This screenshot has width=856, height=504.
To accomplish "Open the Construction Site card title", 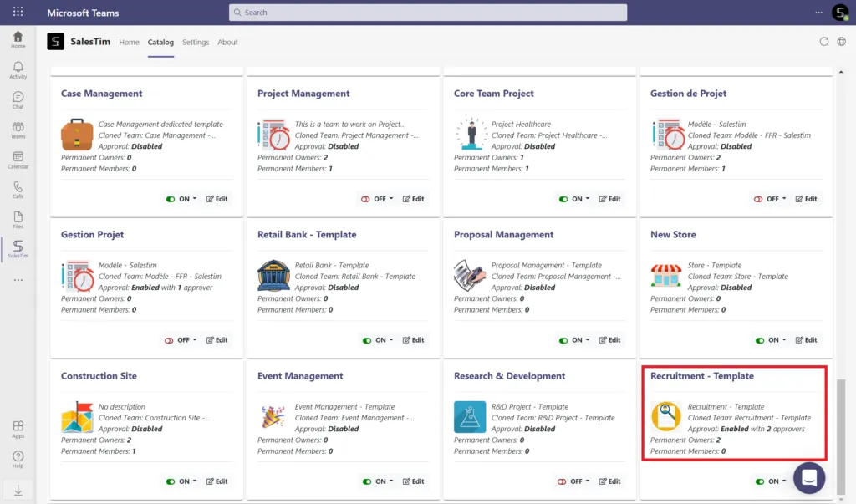I will pyautogui.click(x=99, y=375).
